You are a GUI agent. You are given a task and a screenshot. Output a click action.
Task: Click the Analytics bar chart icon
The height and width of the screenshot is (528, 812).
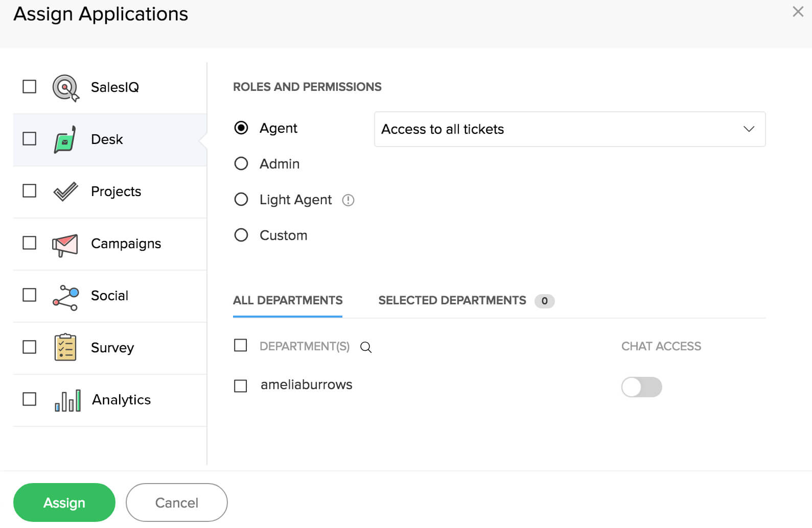[67, 400]
